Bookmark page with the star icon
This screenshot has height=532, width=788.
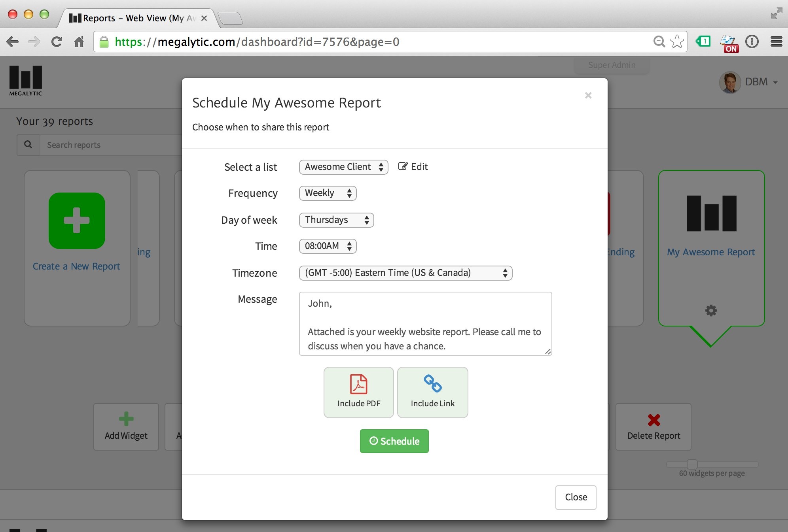[x=677, y=42]
